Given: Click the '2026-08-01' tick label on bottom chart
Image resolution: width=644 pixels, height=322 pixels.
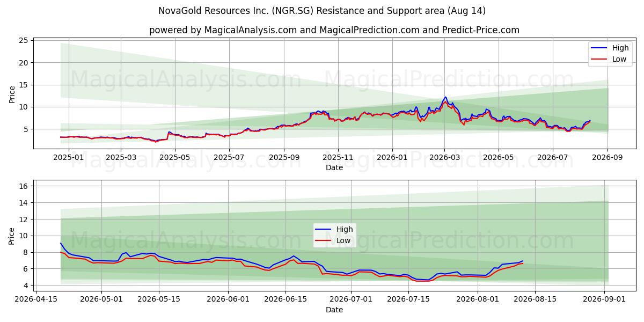Looking at the screenshot, I should tap(479, 300).
